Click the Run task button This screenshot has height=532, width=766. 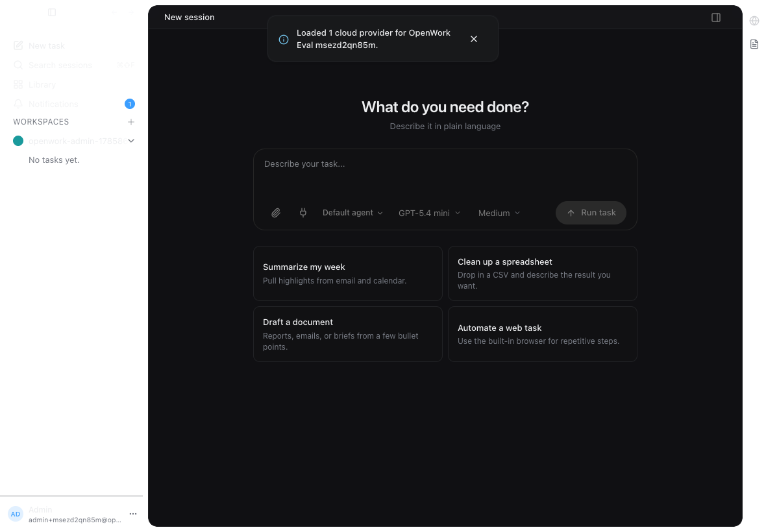(591, 213)
